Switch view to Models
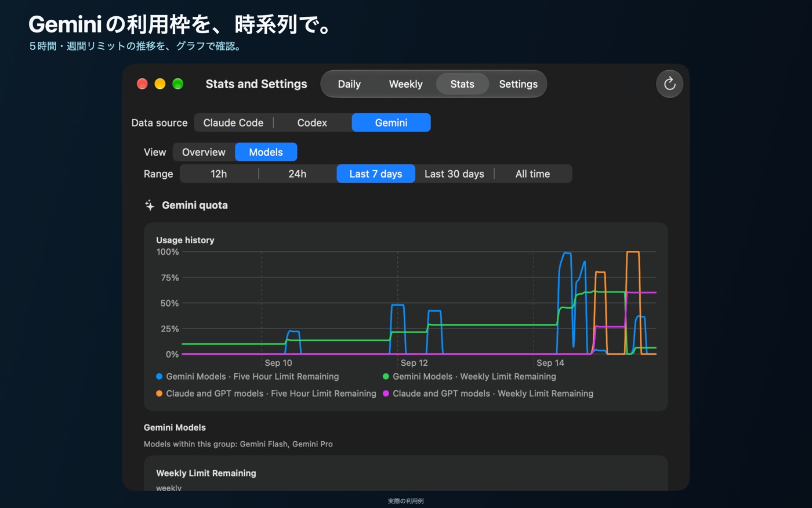Viewport: 812px width, 508px height. click(266, 152)
